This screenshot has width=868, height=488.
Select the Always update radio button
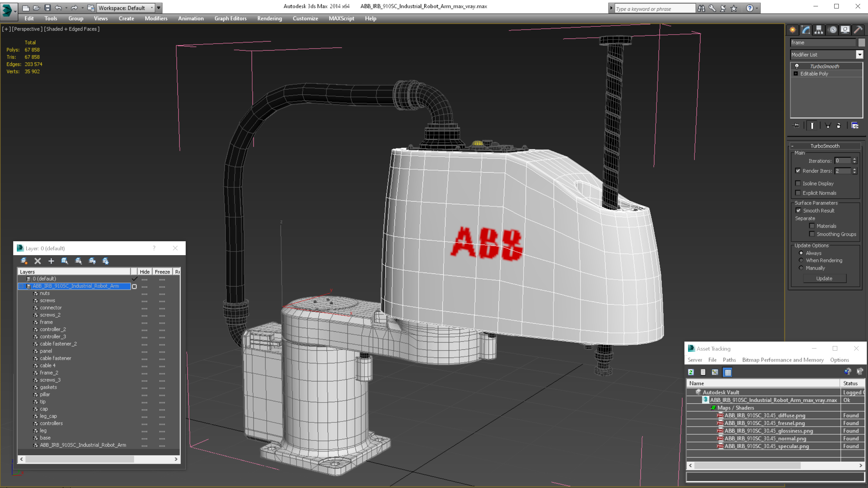coord(801,253)
